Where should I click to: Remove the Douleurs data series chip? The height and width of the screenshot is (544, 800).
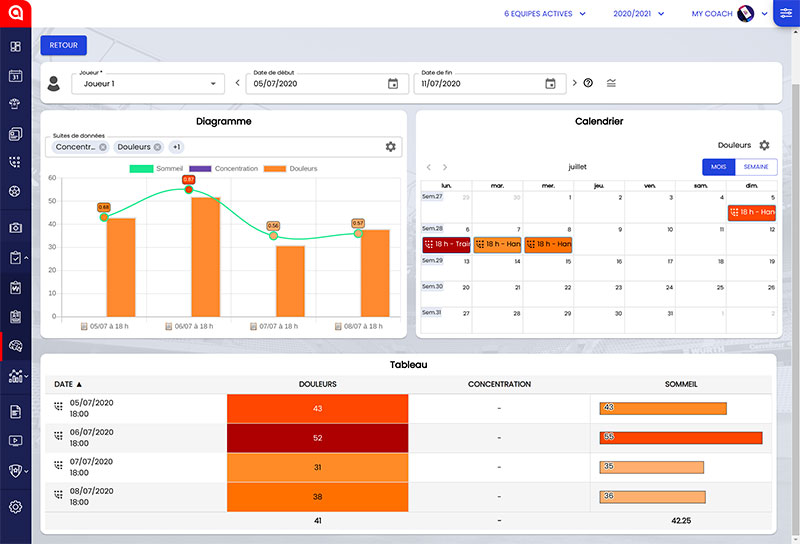coord(157,147)
